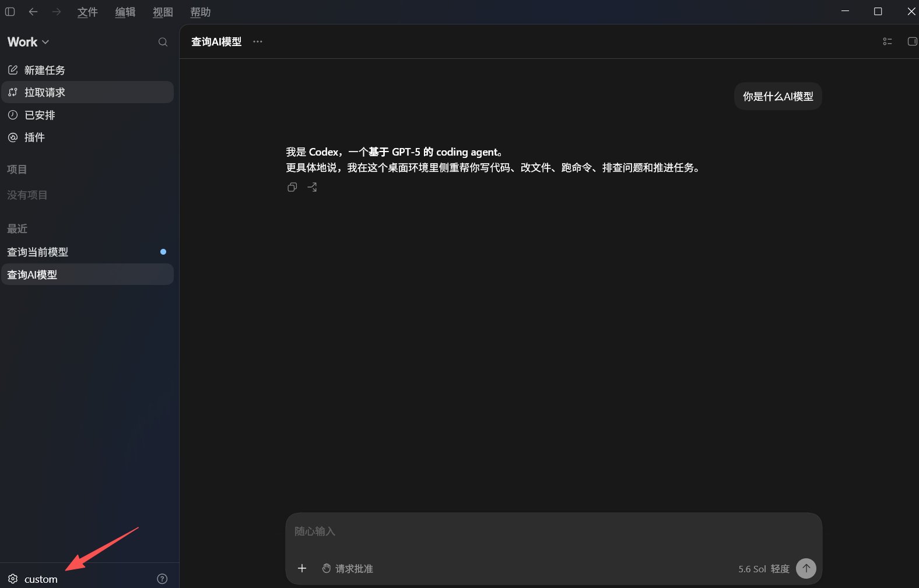Expand the Work workspace dropdown
Image resolution: width=919 pixels, height=588 pixels.
pos(28,42)
